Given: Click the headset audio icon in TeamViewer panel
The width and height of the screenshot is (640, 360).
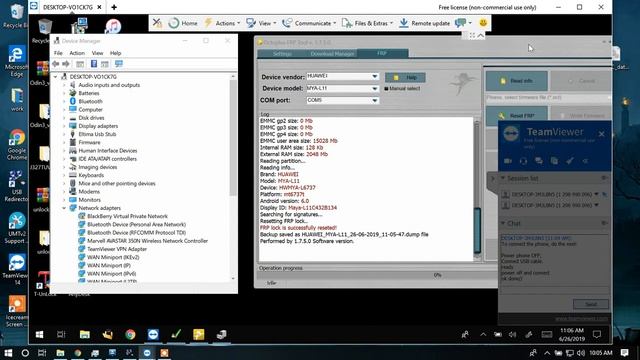Looking at the screenshot, I should click(523, 161).
